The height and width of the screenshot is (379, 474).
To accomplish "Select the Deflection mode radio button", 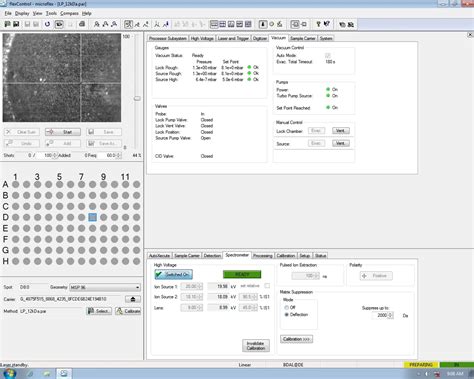I will (x=286, y=315).
